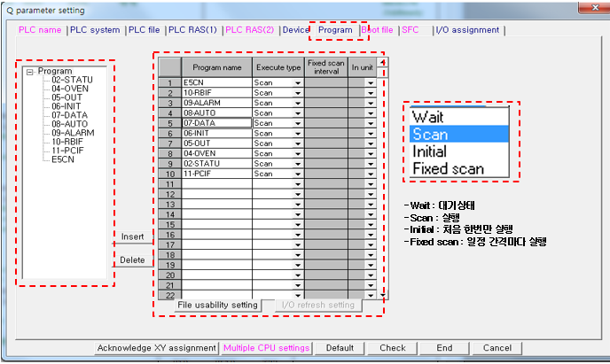Select row header number 10
The height and width of the screenshot is (364, 610).
coord(169,174)
